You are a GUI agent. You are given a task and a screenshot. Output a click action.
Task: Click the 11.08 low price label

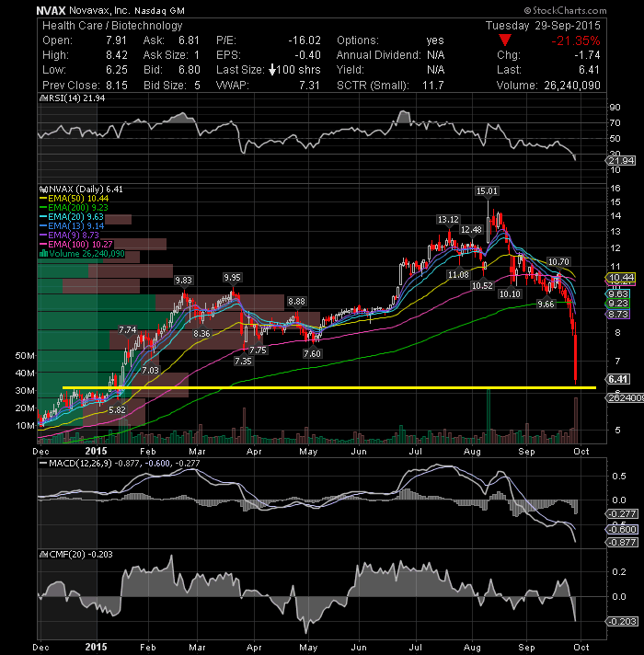[x=458, y=274]
